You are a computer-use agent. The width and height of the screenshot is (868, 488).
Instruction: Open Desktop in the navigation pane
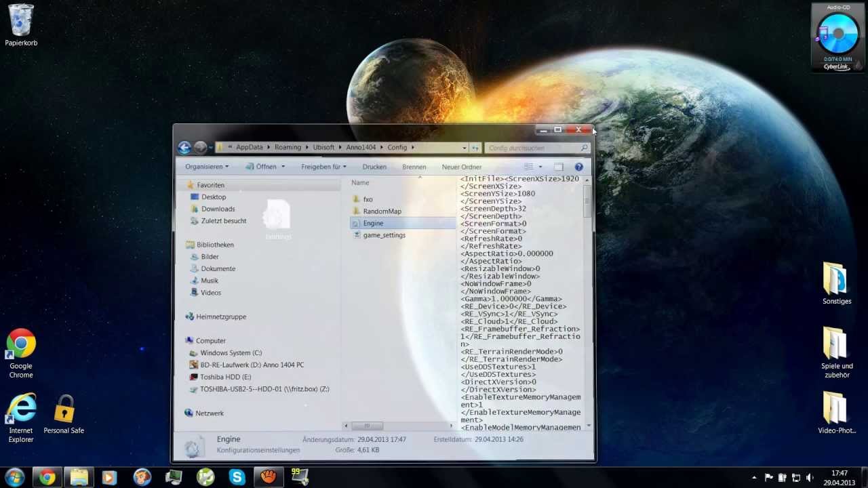[x=214, y=197]
